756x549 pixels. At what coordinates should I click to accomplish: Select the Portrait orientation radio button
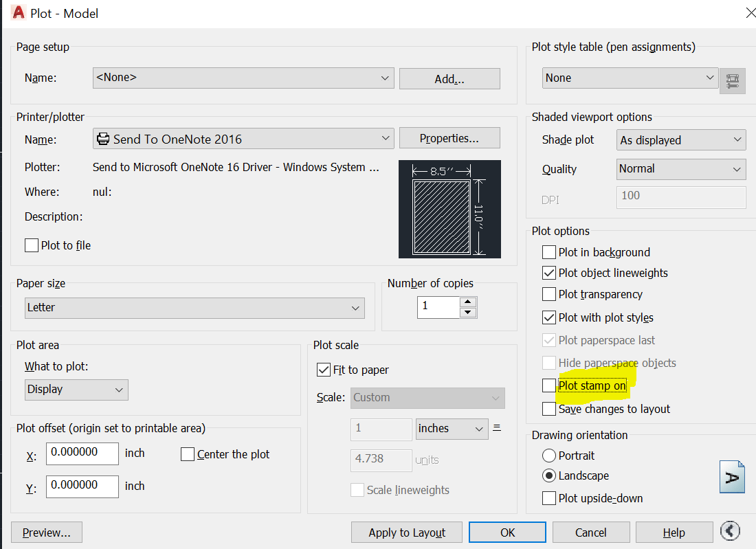pyautogui.click(x=549, y=455)
